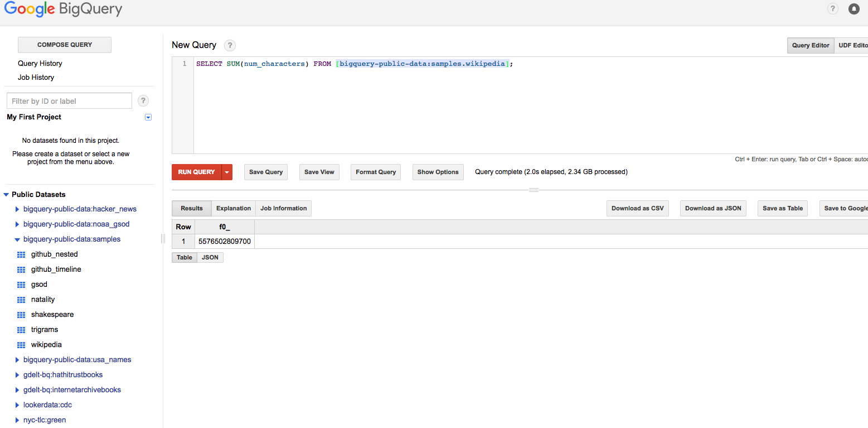
Task: Click the table icon beside gsod
Action: coord(22,285)
